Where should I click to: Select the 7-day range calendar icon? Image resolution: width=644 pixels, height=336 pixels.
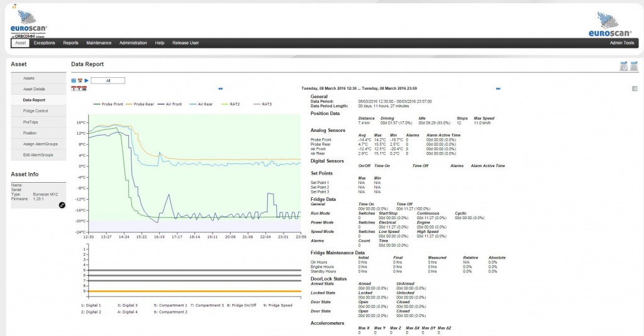pos(79,89)
